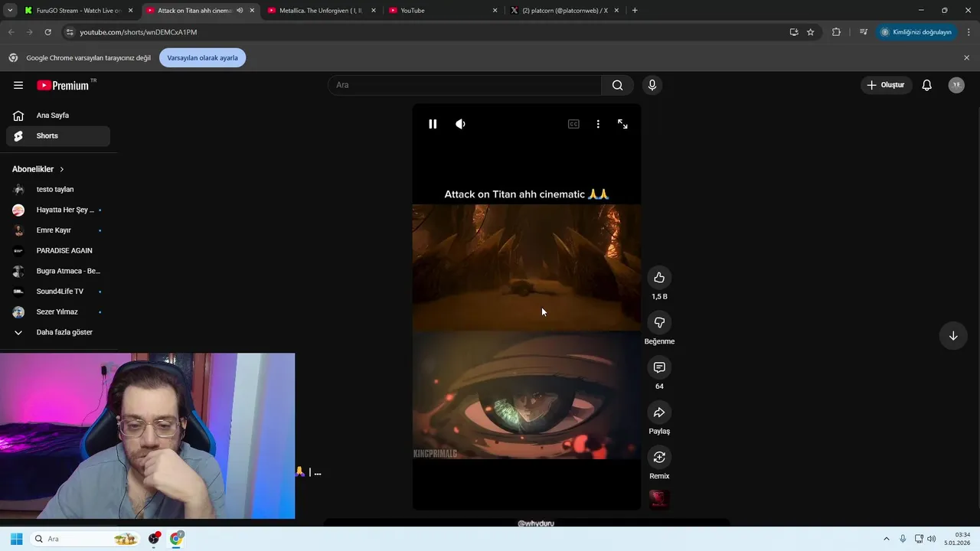
Task: Open the volume tray icon
Action: point(931,539)
